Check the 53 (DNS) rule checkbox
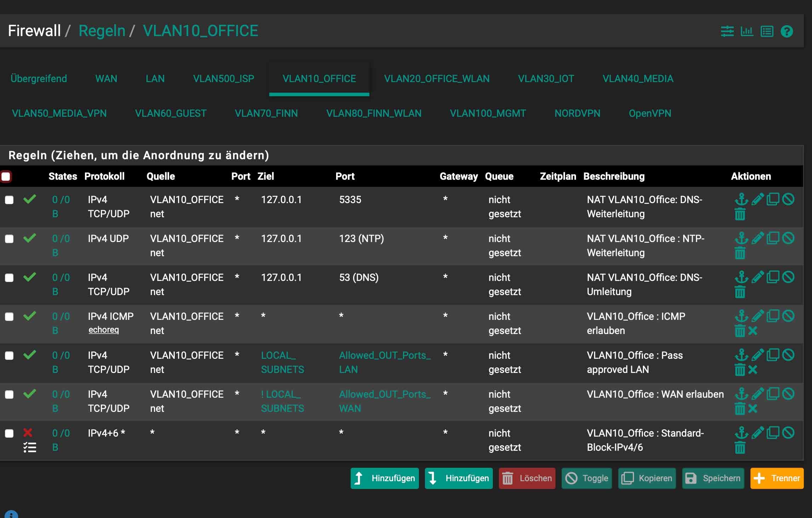 9,278
